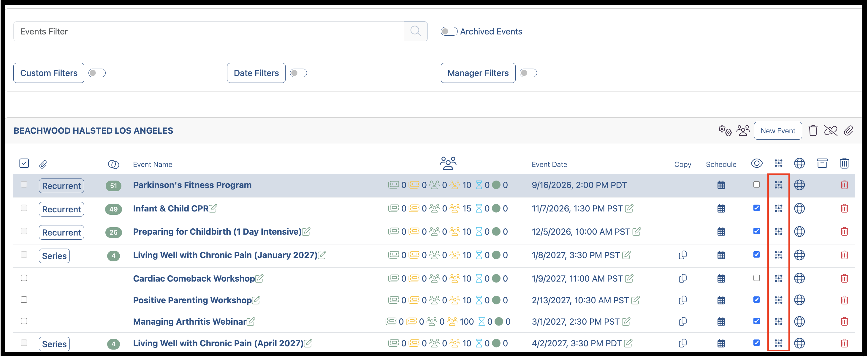The width and height of the screenshot is (868, 357).
Task: Click the Custom Filters button
Action: tap(49, 73)
